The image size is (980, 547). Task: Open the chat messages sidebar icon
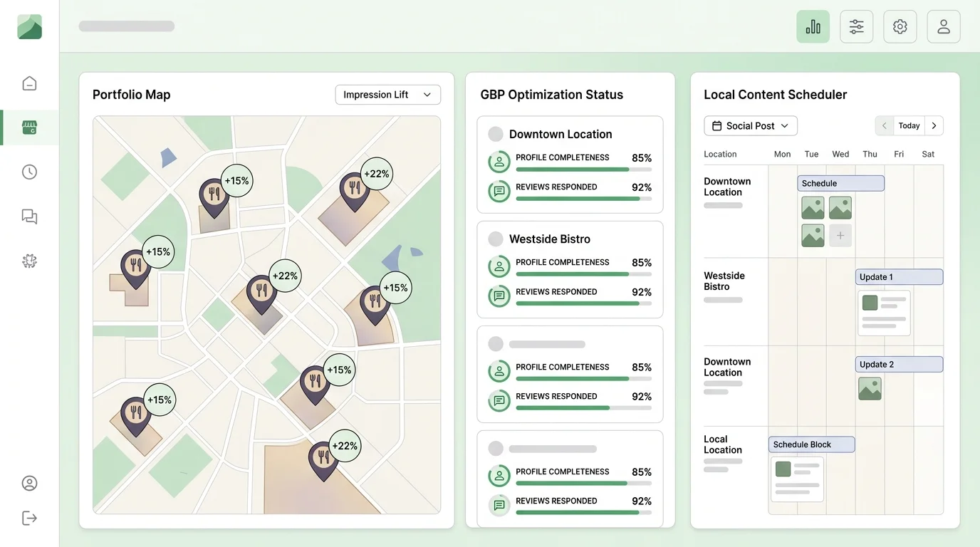click(29, 217)
